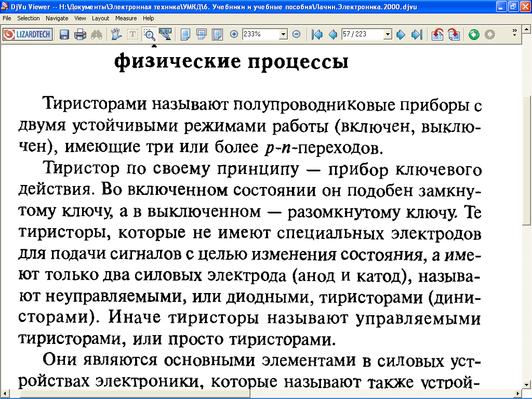This screenshot has height=399, width=532.
Task: Expand the zoom percentage dropdown
Action: 283,34
